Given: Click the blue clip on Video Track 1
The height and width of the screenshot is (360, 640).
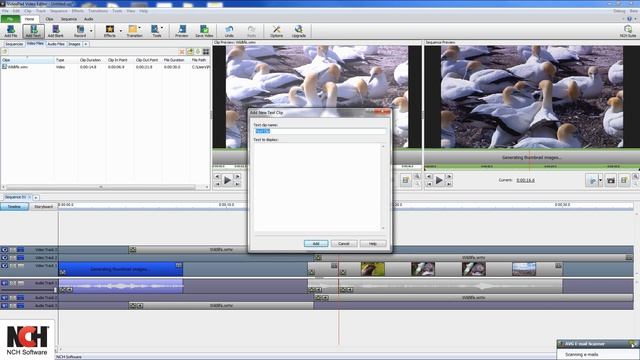Looking at the screenshot, I should [120, 269].
